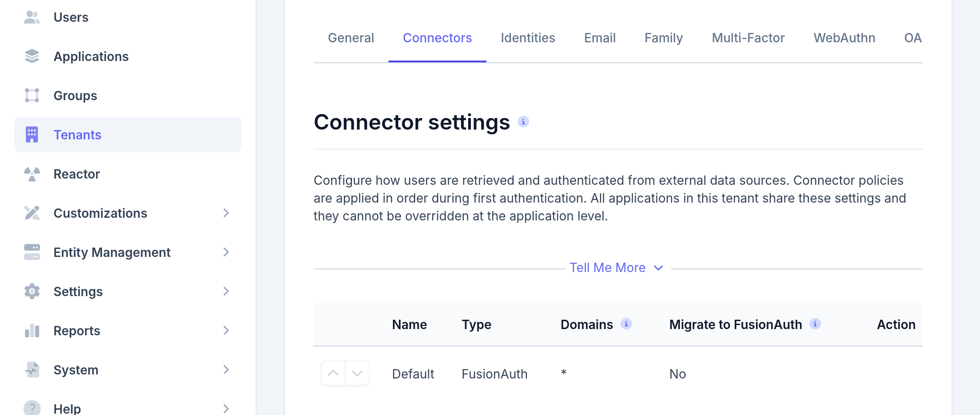Viewport: 980px width, 415px height.
Task: Click the Entity Management server icon
Action: point(32,252)
